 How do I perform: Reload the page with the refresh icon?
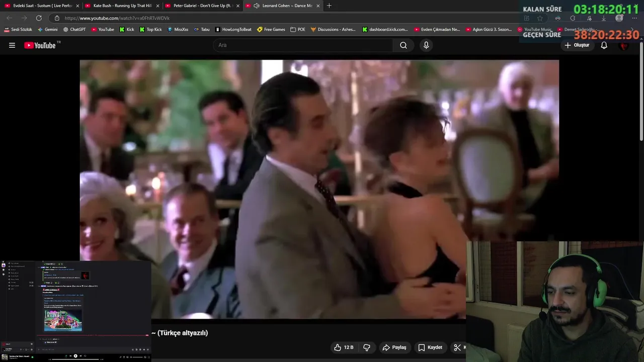[x=39, y=18]
